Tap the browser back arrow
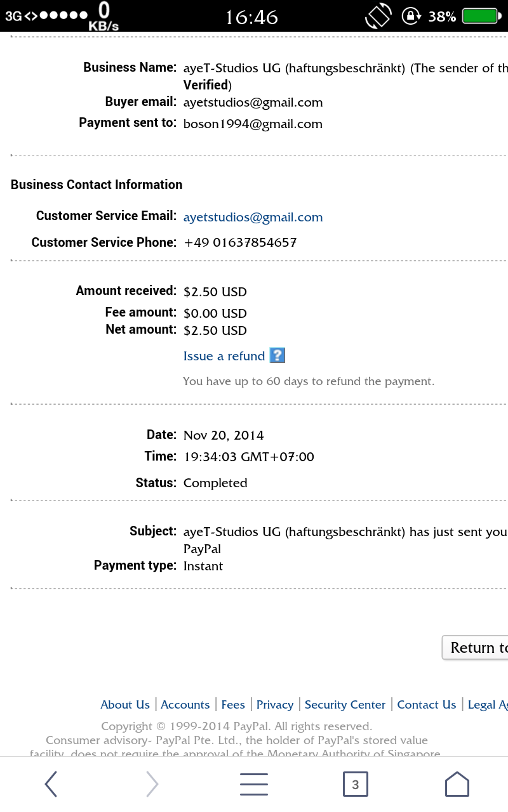The width and height of the screenshot is (508, 812). 51,784
